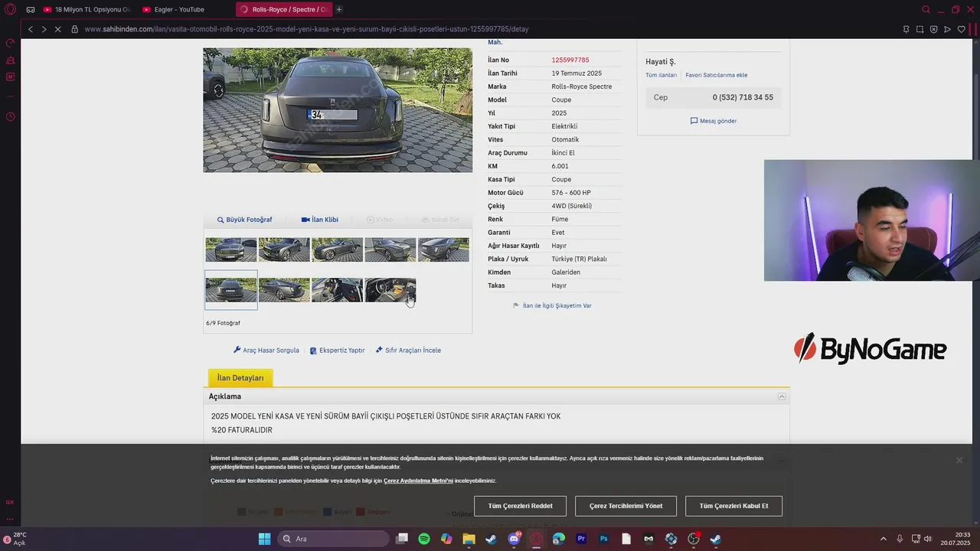Open Photoshop from the taskbar
This screenshot has width=980, height=551.
click(x=603, y=539)
